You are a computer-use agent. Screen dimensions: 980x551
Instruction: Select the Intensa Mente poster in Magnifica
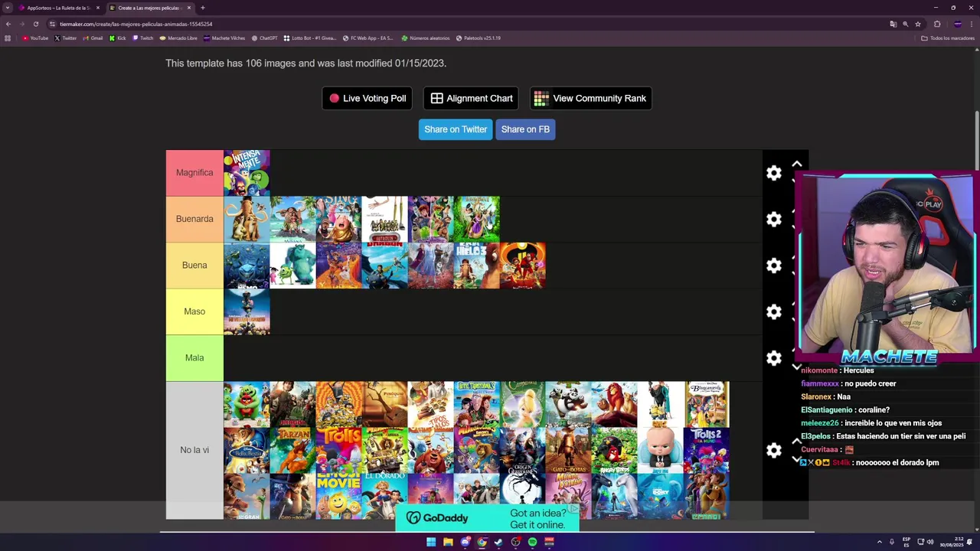point(247,173)
